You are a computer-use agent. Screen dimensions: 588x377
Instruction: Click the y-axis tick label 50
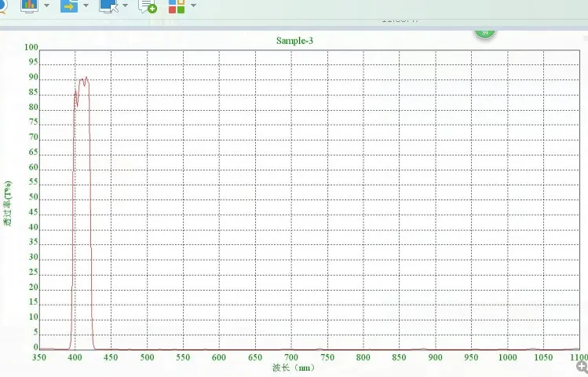(34, 197)
